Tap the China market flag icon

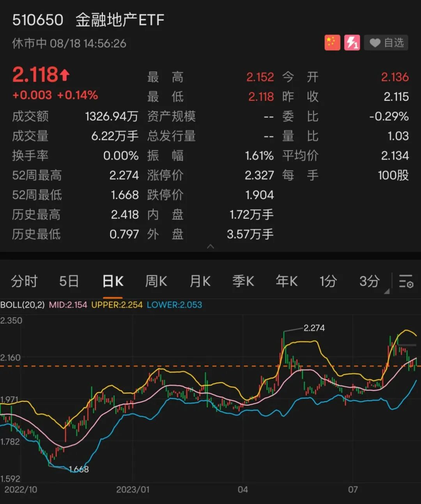tap(332, 42)
